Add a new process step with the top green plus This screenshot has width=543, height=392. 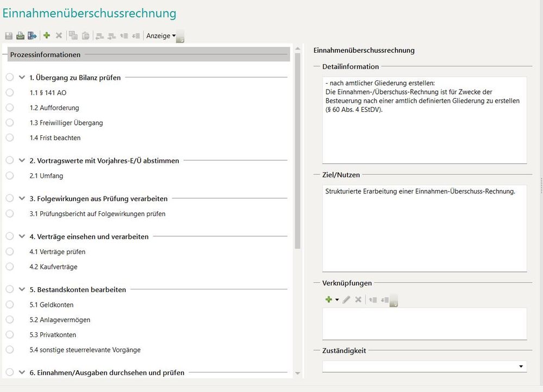tap(47, 36)
